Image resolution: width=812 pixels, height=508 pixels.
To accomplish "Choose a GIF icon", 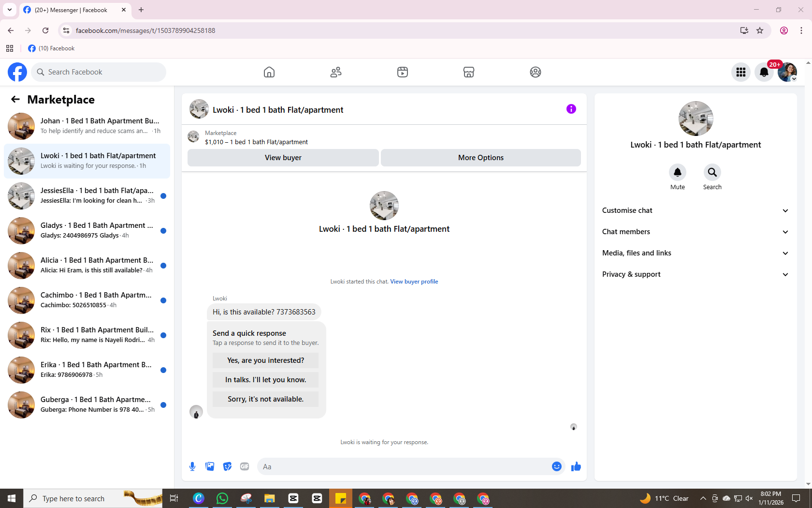I will tap(245, 466).
